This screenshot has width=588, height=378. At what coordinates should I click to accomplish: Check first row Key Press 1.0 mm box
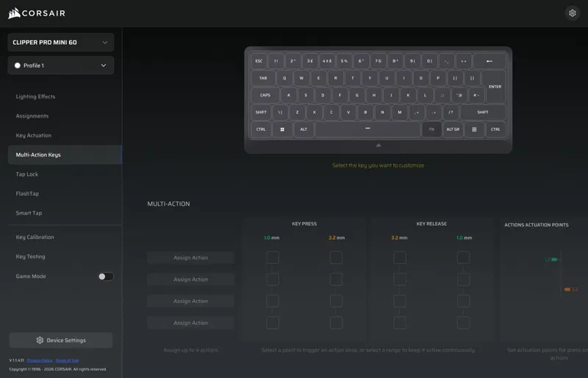[x=273, y=257]
